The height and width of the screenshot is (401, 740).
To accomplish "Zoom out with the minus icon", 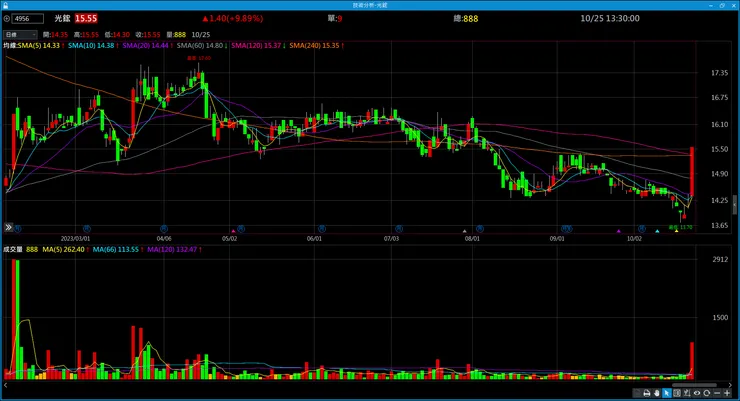I will coord(717,393).
